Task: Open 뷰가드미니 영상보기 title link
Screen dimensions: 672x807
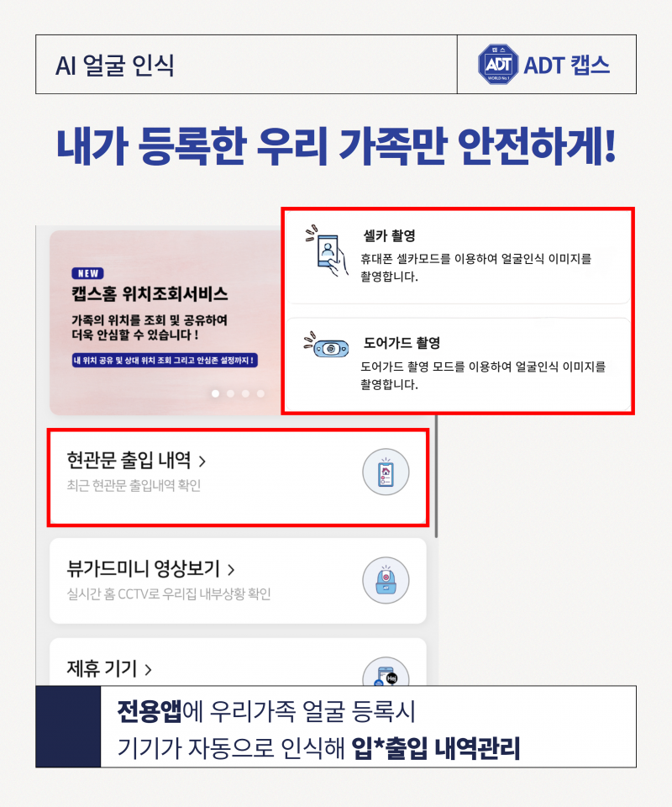Action: 144,569
